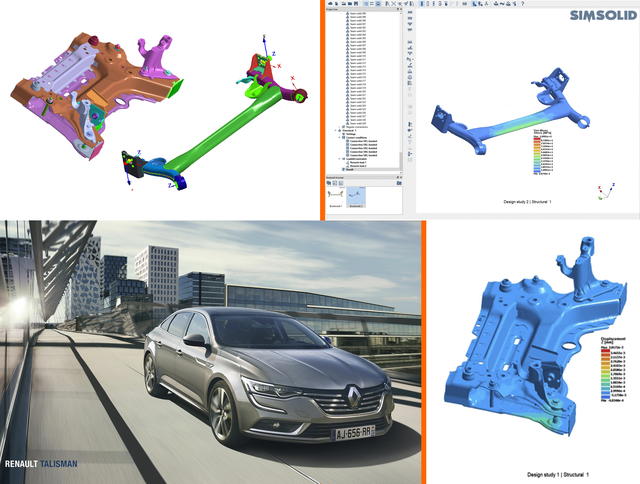Viewport: 640px width, 484px height.
Task: Select the Loads/constraints tree node
Action: click(x=354, y=159)
